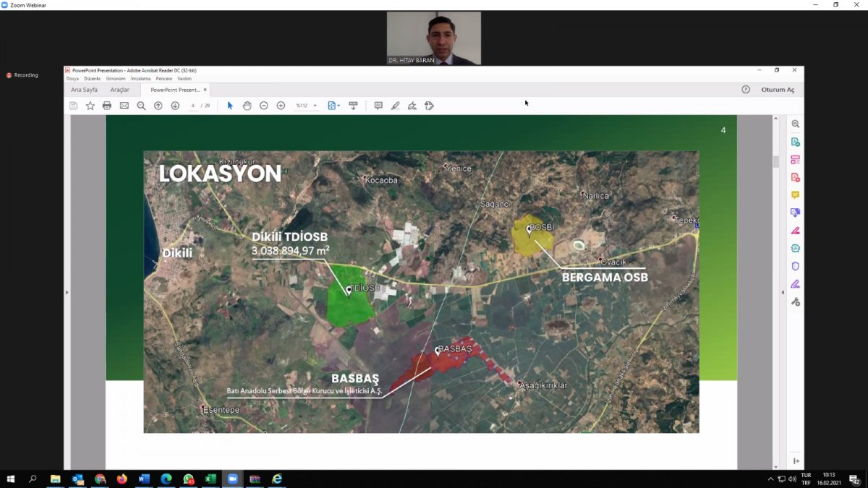Open the Görünüm menu
Screen dimensions: 868x488
116,78
